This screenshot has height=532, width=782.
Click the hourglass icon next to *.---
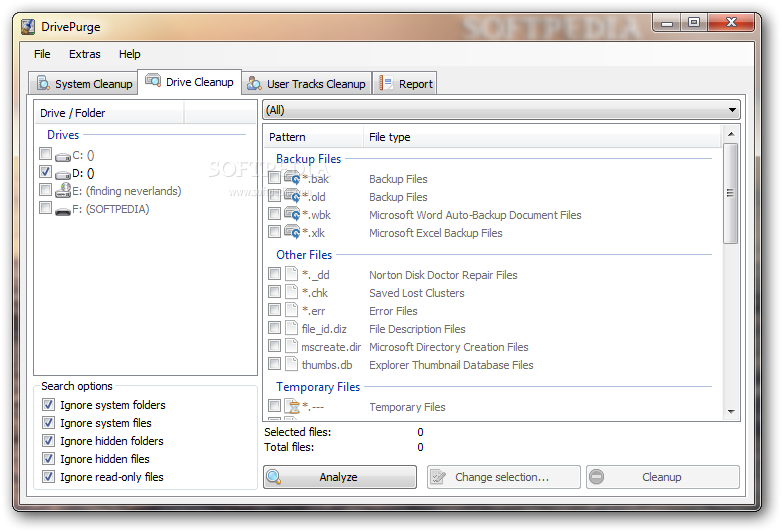click(x=292, y=406)
